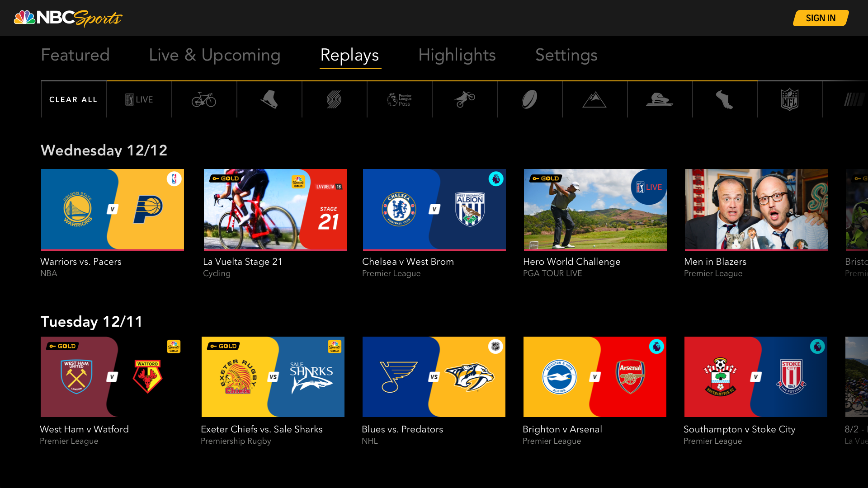This screenshot has height=488, width=868.
Task: Open the Live & Upcoming tab
Action: tap(214, 55)
